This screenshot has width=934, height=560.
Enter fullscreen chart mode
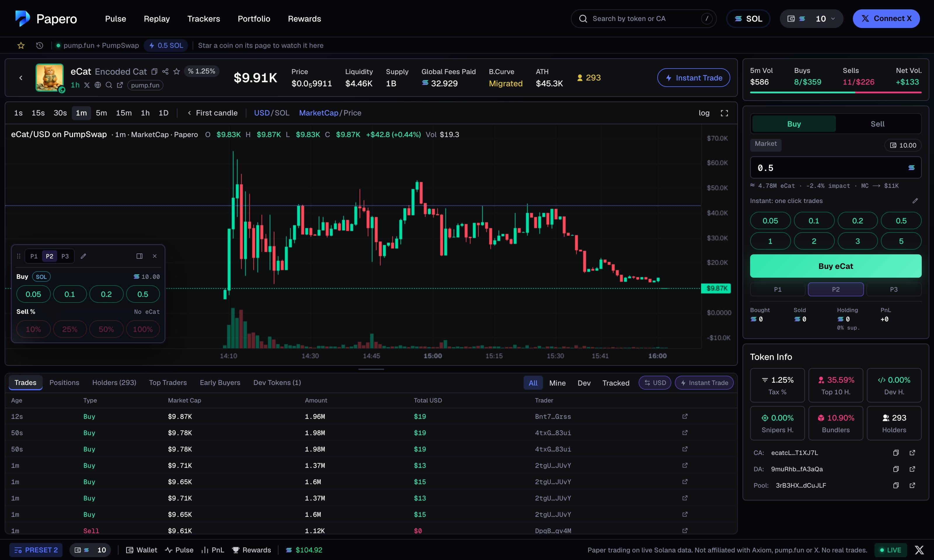[724, 113]
